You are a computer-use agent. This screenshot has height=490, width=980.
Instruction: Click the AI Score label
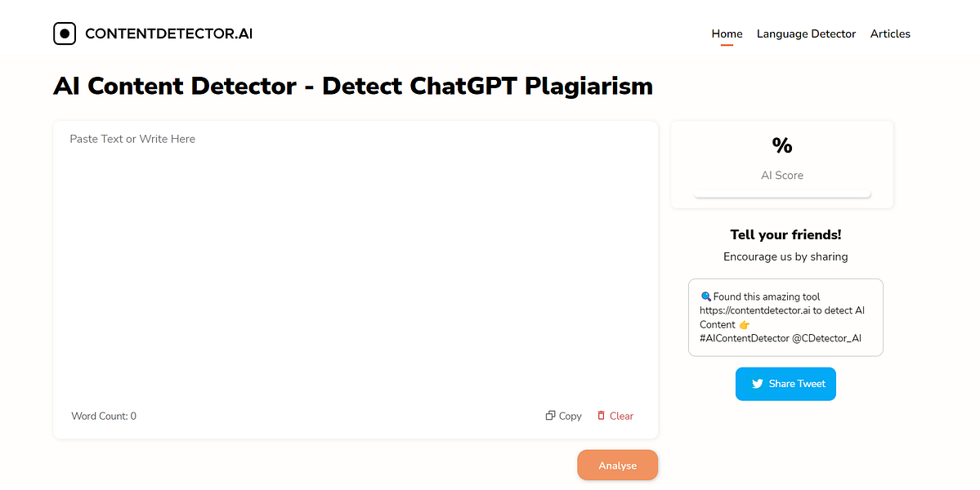781,175
